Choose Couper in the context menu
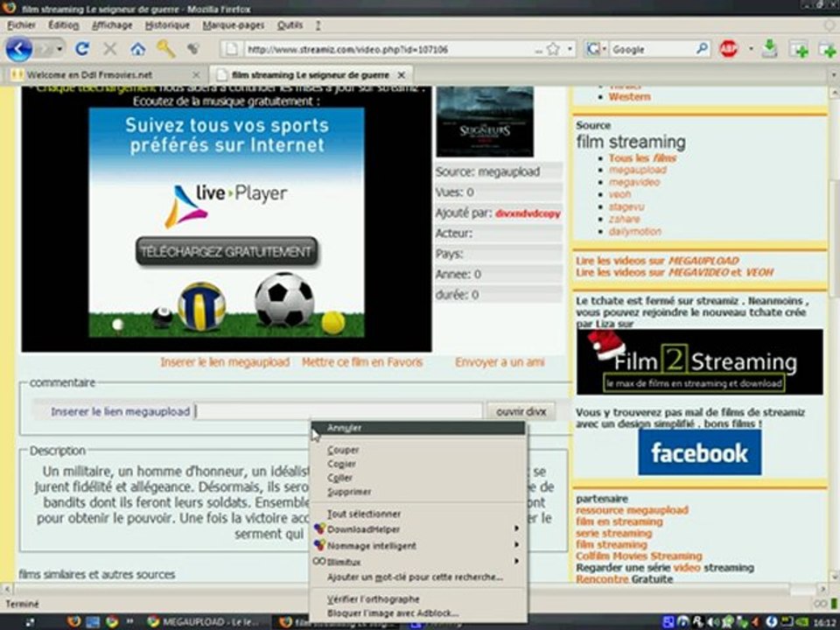 point(419,450)
